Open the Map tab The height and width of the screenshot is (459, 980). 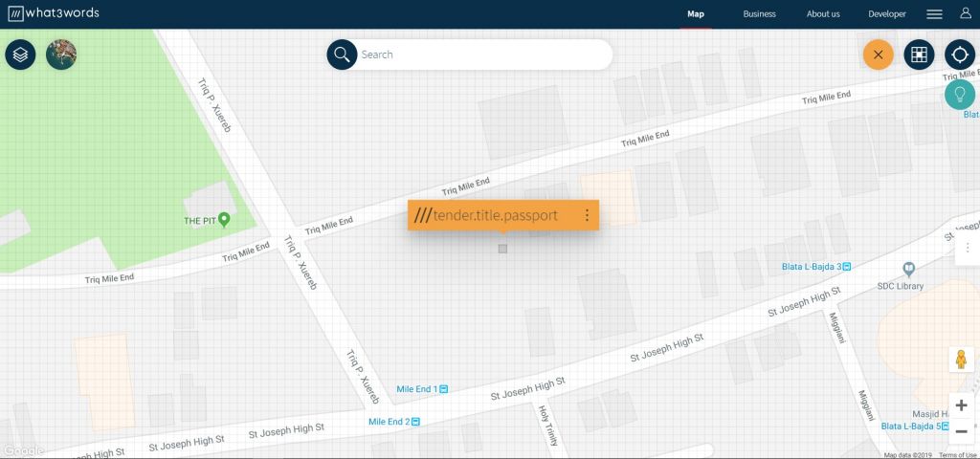pos(696,13)
